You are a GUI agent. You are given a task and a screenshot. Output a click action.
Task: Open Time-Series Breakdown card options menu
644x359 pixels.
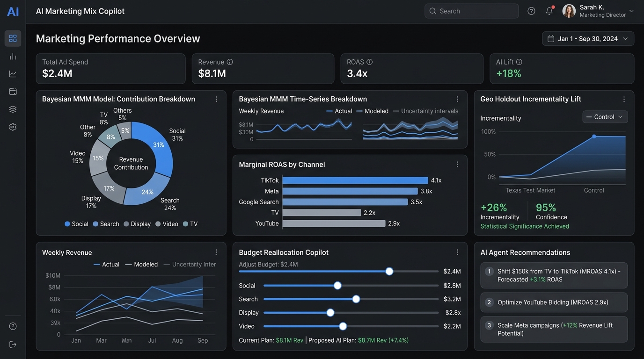click(457, 99)
